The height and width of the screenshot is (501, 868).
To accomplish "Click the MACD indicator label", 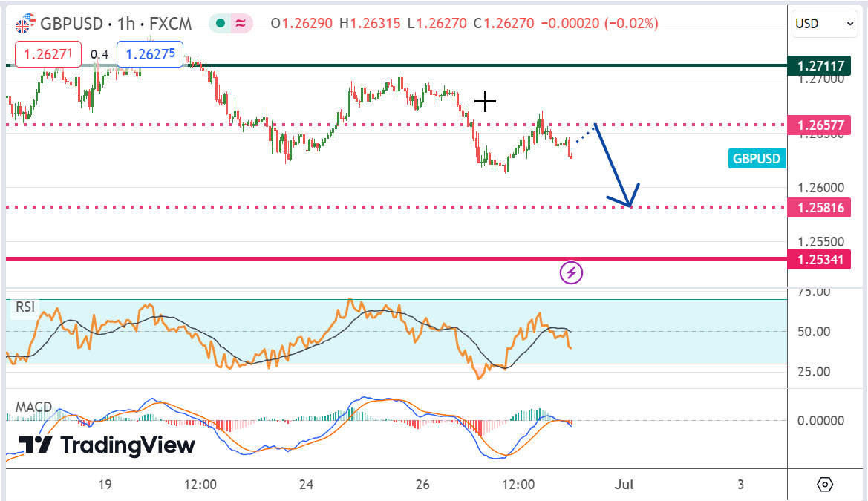I will tap(33, 407).
